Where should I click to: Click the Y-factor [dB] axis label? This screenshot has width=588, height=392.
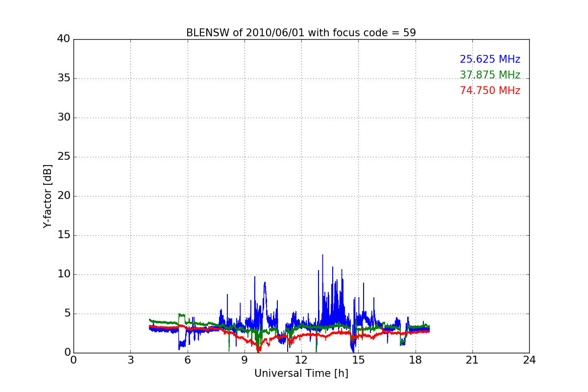(x=48, y=196)
